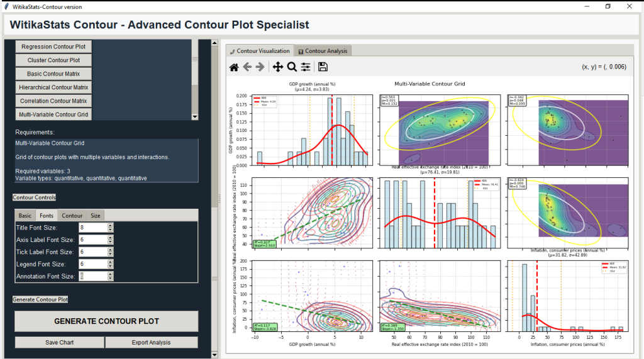
Task: Click Legend Font Size field
Action: pyautogui.click(x=93, y=264)
